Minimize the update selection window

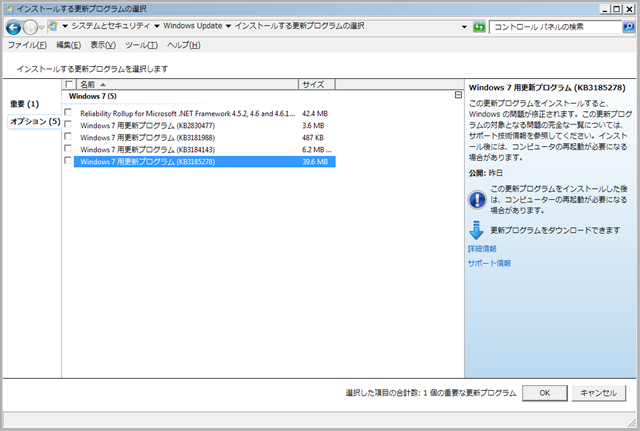(605, 9)
